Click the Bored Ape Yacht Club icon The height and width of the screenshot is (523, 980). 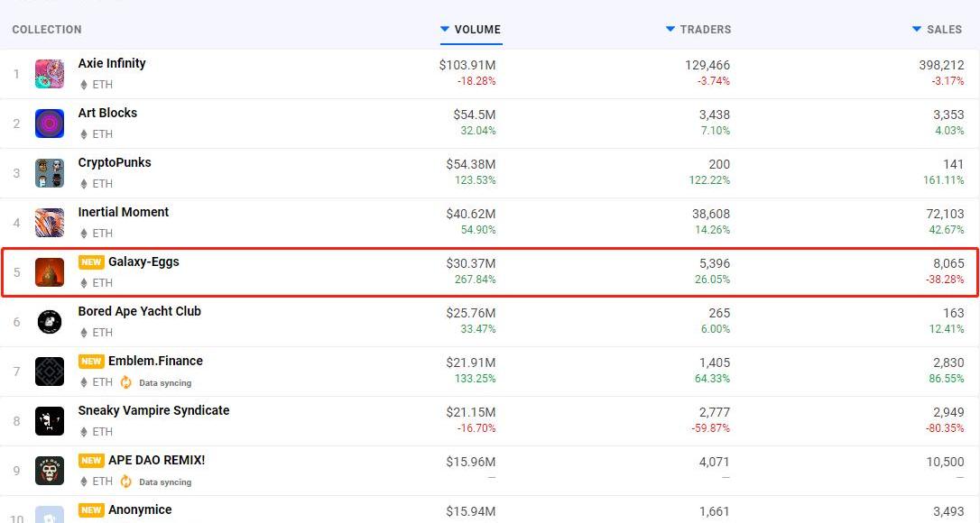coord(50,322)
